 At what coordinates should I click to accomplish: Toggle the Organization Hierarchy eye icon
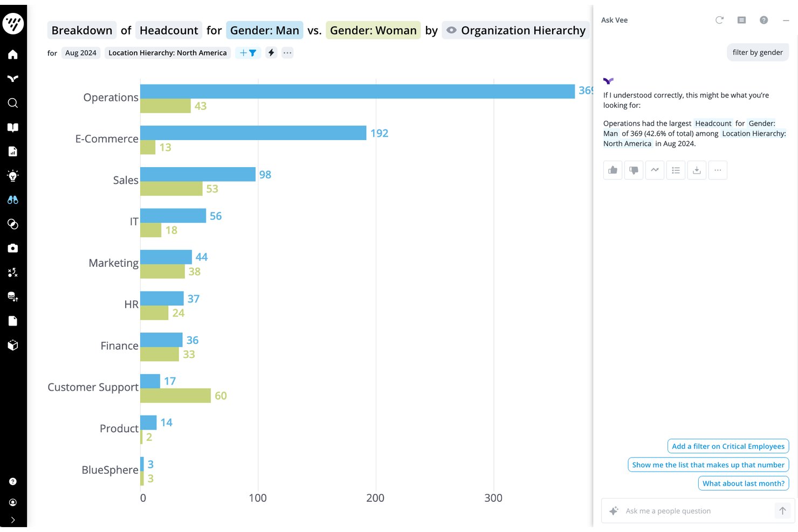(x=451, y=30)
